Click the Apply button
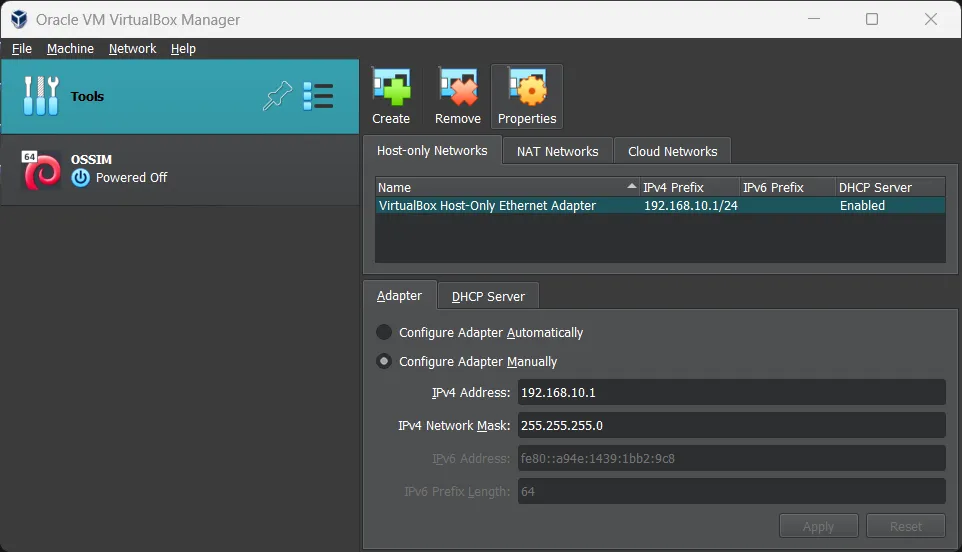 [x=818, y=526]
